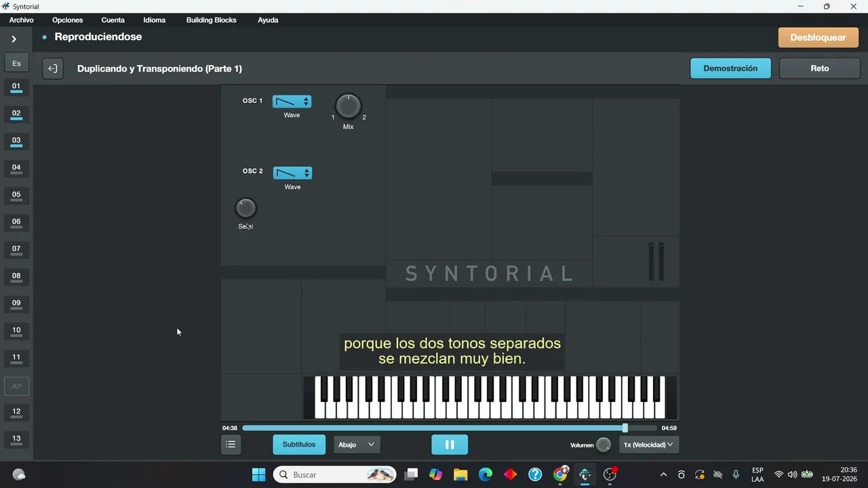Open Copilot from the taskbar
This screenshot has width=868, height=488.
435,474
